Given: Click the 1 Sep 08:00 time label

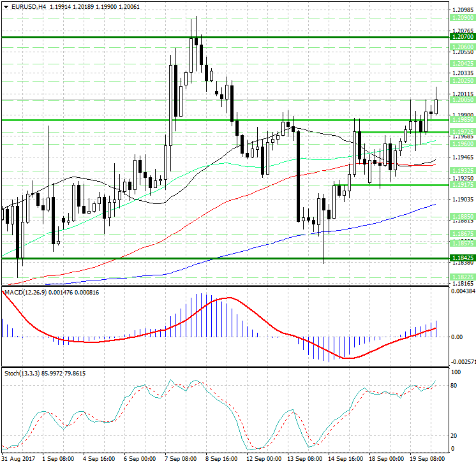Looking at the screenshot, I should pyautogui.click(x=58, y=459).
